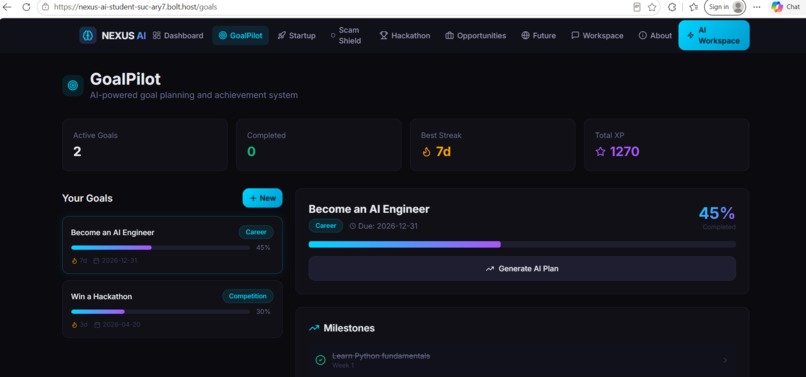Select the Become an AI Engineer goal card

(172, 245)
